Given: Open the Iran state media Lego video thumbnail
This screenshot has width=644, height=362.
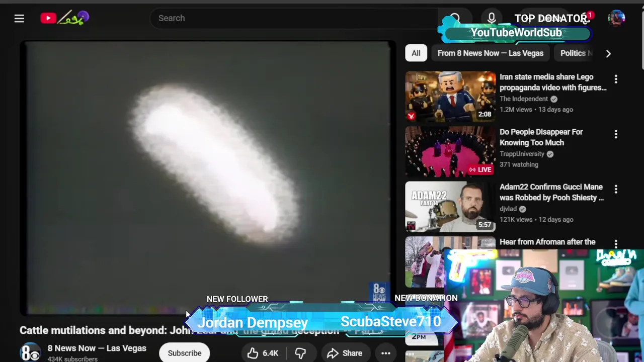Looking at the screenshot, I should tap(450, 97).
